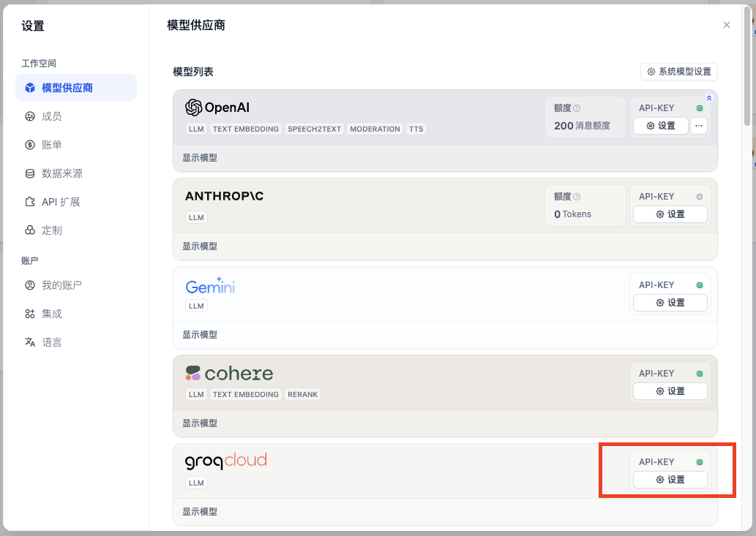Click the API 扩展 puzzle icon
756x536 pixels.
(x=29, y=202)
